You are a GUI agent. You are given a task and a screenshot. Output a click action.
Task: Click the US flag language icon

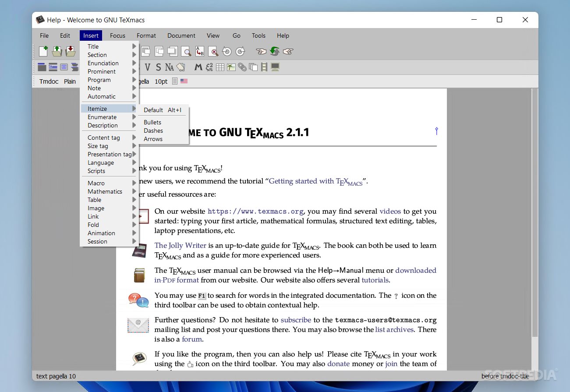[184, 81]
